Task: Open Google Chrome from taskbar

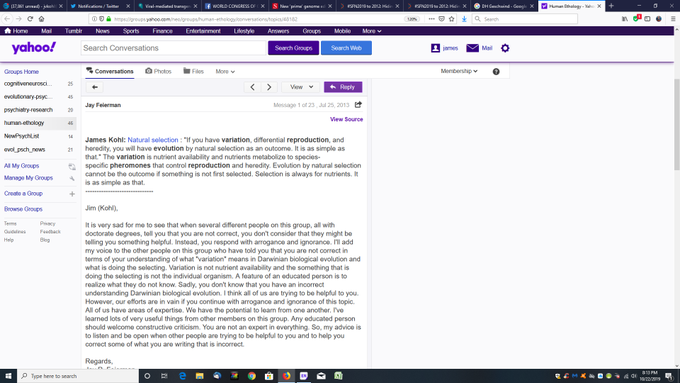Action: point(252,376)
